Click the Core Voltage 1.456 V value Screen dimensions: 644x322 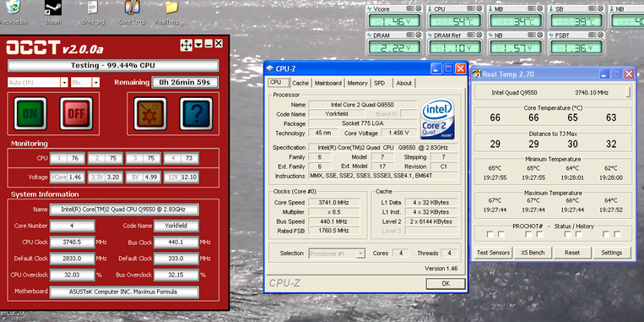[398, 133]
